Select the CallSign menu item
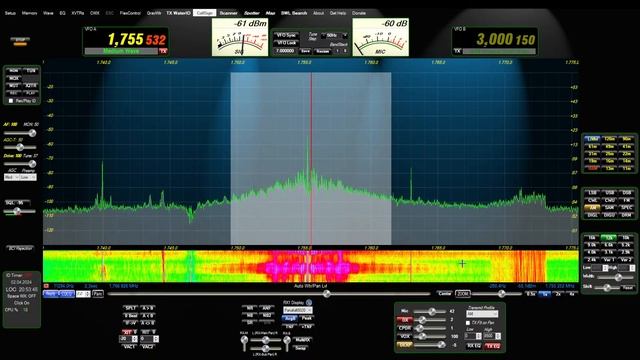The height and width of the screenshot is (360, 640). [x=204, y=13]
